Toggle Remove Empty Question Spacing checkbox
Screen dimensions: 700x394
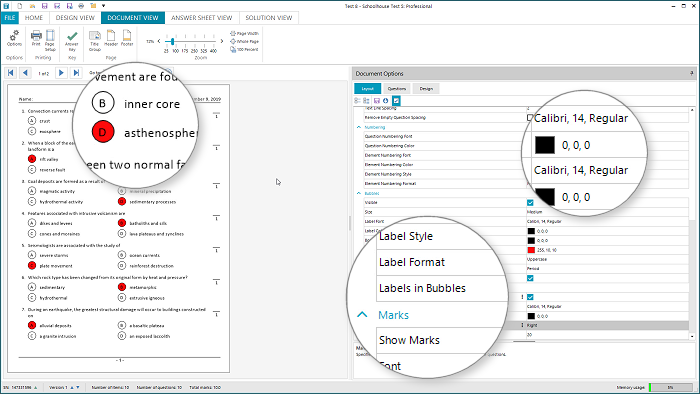[530, 117]
